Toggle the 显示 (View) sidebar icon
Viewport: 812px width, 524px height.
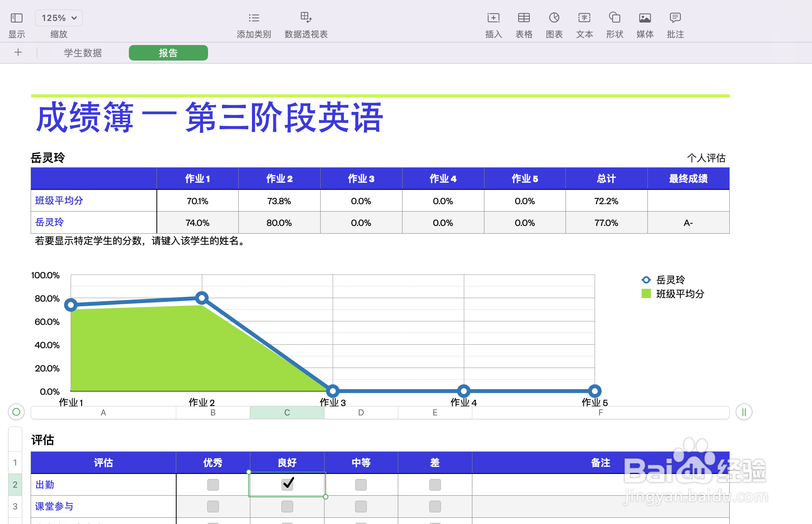[16, 18]
